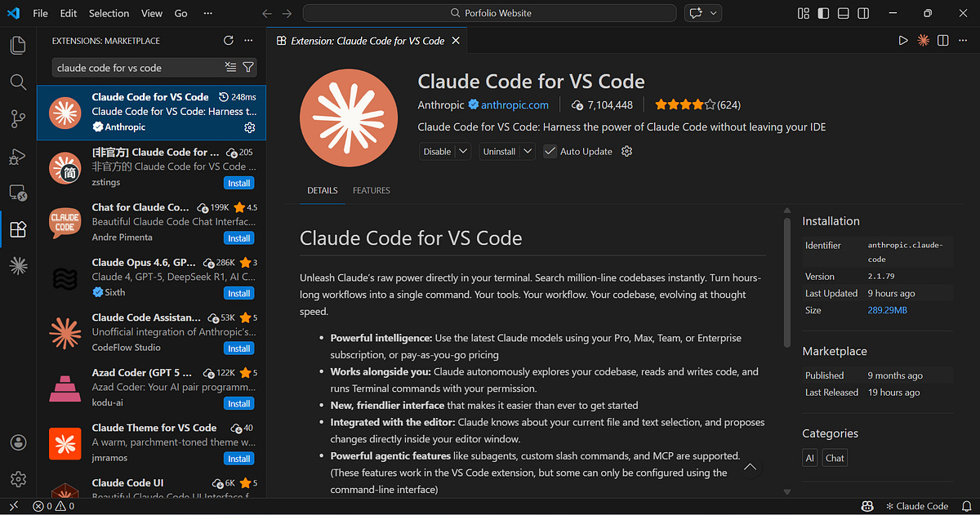The width and height of the screenshot is (980, 515).
Task: Open the Explorer view in activity bar
Action: (18, 45)
